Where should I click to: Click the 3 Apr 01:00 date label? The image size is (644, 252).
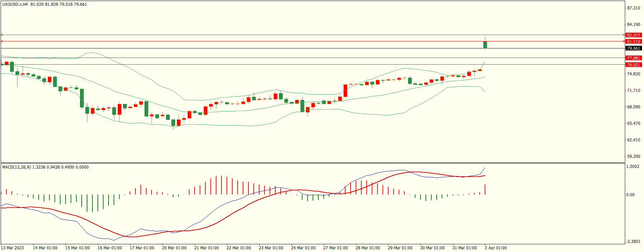click(x=495, y=248)
